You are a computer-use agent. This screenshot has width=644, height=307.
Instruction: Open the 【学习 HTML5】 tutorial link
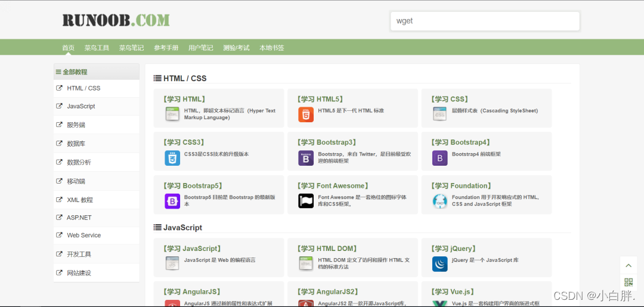[320, 99]
